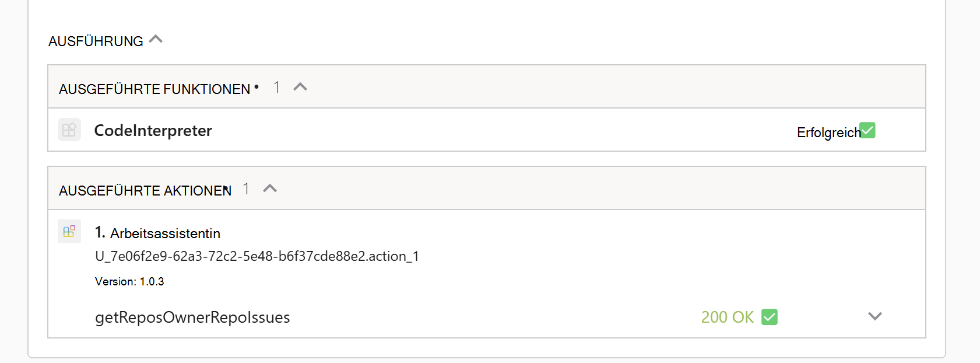This screenshot has height=363, width=980.
Task: Click the count badge next to AUSGEFÜHRTE AKTIONEN
Action: coord(246,189)
